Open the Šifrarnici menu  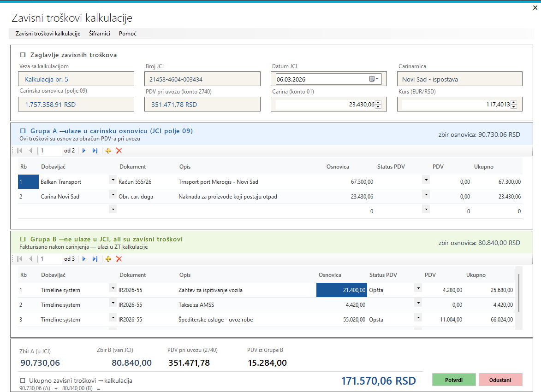click(x=100, y=34)
